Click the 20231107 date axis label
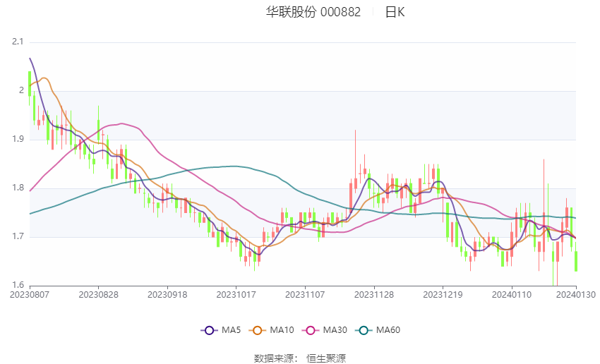The height and width of the screenshot is (364, 600). click(x=305, y=295)
